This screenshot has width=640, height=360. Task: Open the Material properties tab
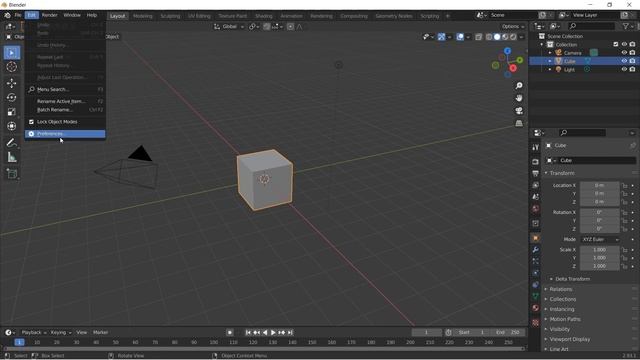point(536,308)
